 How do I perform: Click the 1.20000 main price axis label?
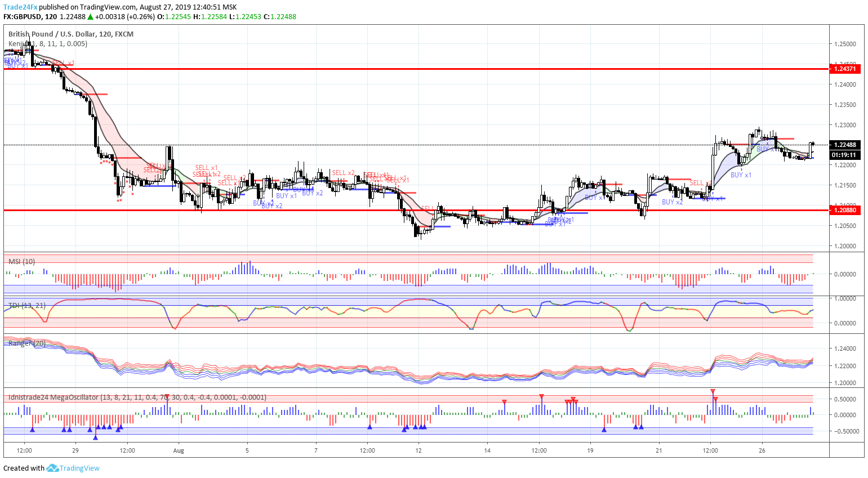point(845,246)
